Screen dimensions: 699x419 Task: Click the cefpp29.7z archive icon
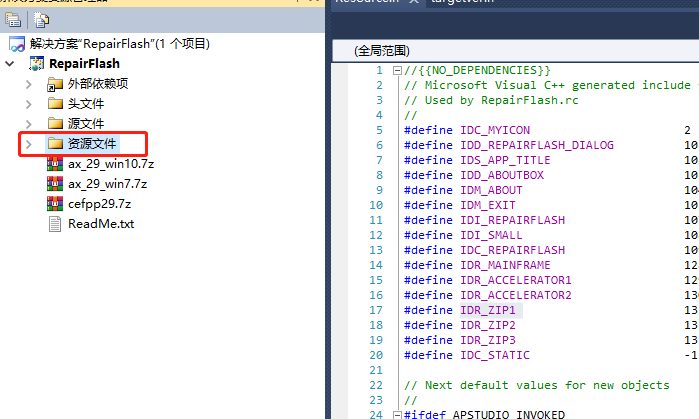pyautogui.click(x=55, y=204)
